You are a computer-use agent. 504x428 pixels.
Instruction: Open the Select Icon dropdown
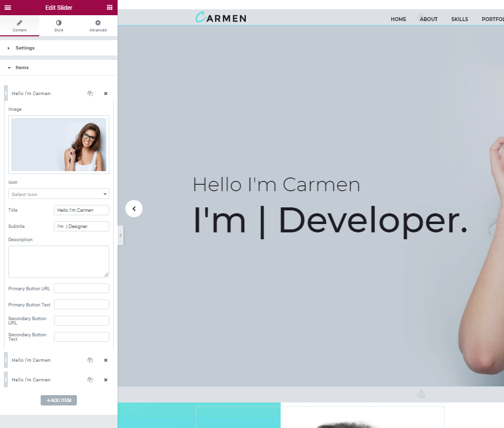(59, 194)
